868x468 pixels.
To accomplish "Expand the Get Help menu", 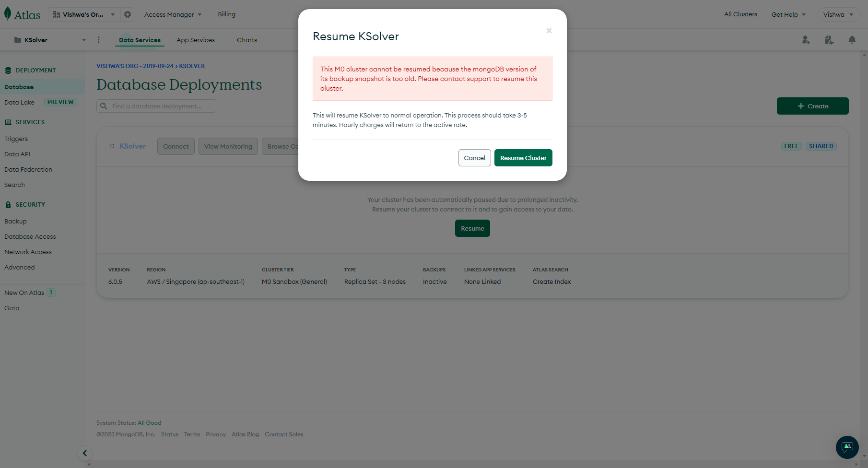I will coord(789,14).
